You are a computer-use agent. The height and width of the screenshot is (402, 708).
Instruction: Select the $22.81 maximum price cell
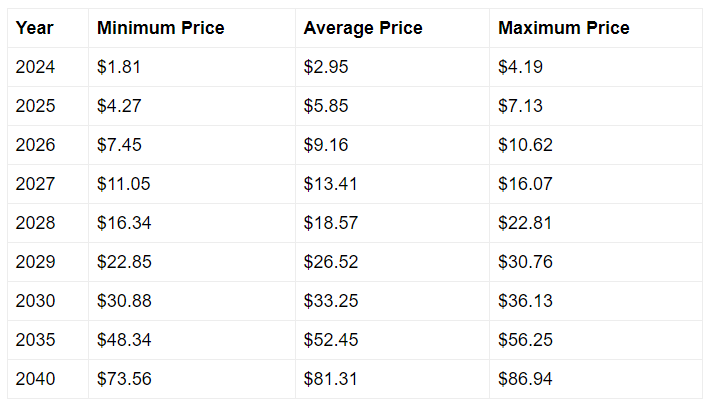pos(596,223)
